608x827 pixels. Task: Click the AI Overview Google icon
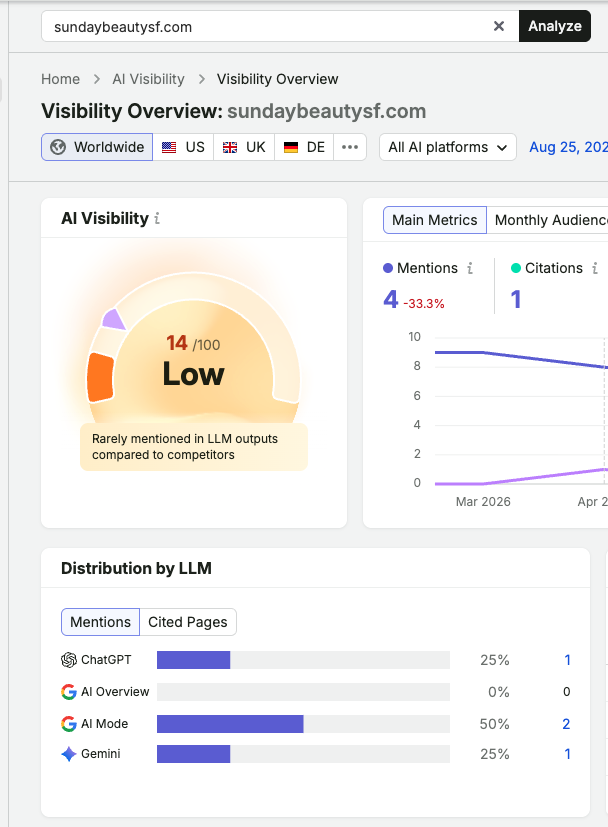(69, 692)
